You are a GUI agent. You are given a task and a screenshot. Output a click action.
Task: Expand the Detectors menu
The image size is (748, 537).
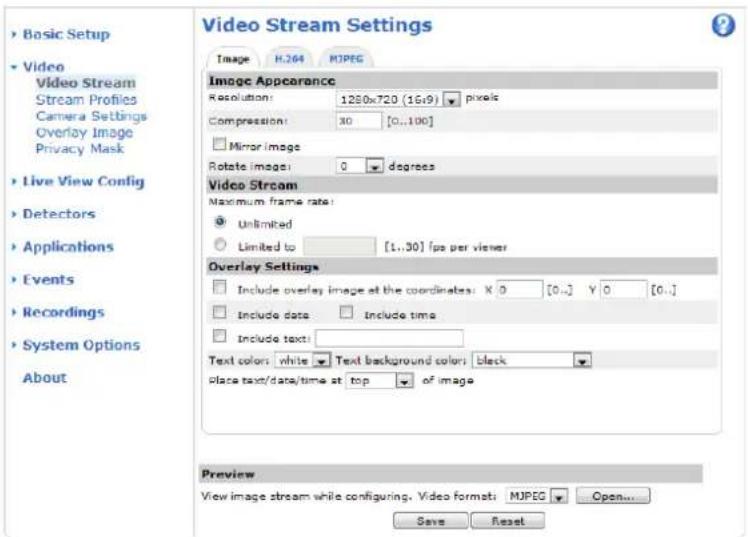click(x=59, y=214)
